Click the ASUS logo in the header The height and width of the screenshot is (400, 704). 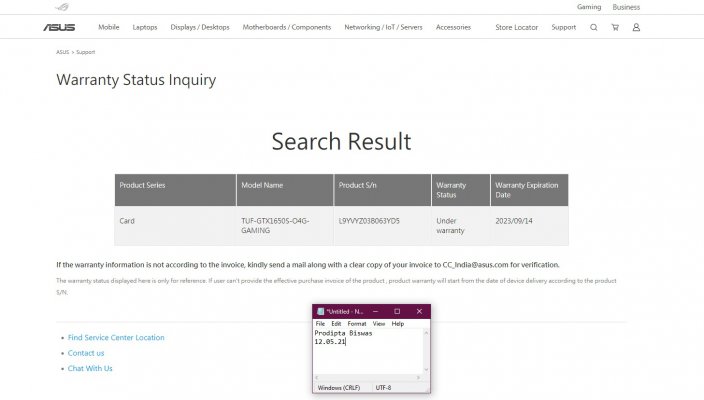[x=59, y=27]
